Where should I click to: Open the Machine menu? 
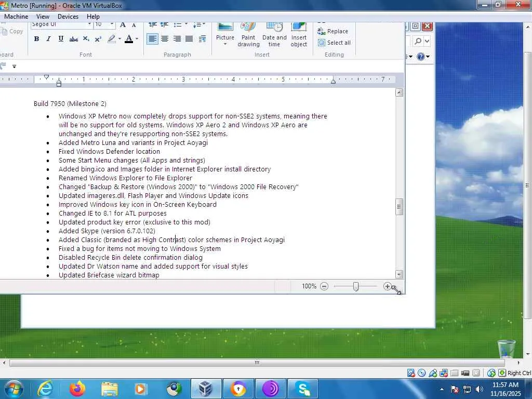click(16, 17)
